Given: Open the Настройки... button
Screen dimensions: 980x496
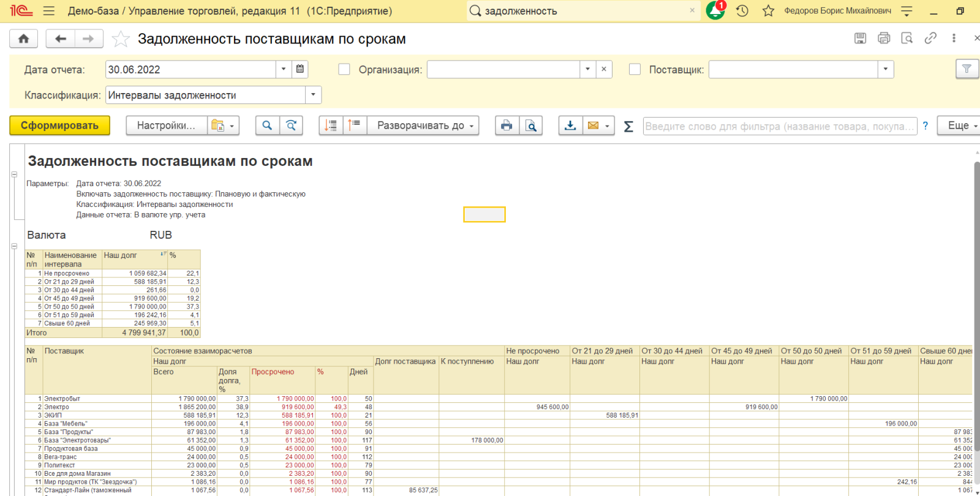Looking at the screenshot, I should 166,126.
